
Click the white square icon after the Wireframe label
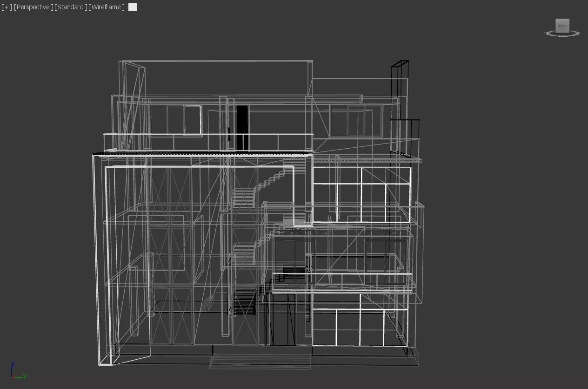coord(133,7)
